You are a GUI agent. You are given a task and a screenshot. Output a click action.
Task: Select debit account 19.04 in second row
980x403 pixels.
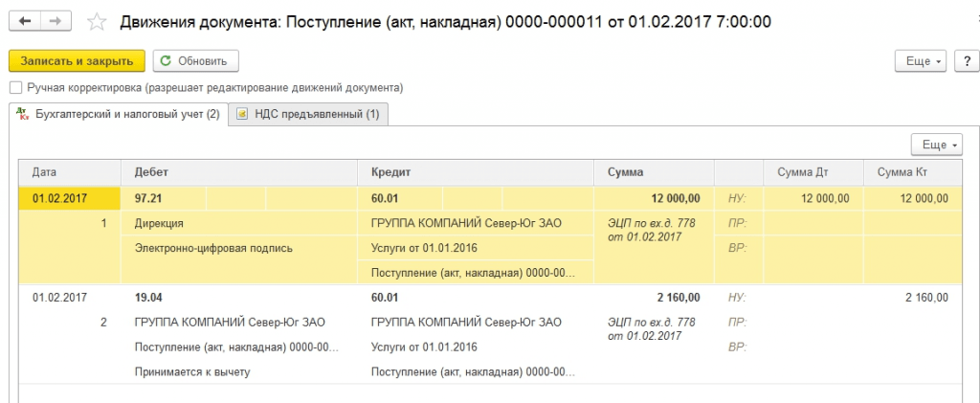pyautogui.click(x=148, y=298)
